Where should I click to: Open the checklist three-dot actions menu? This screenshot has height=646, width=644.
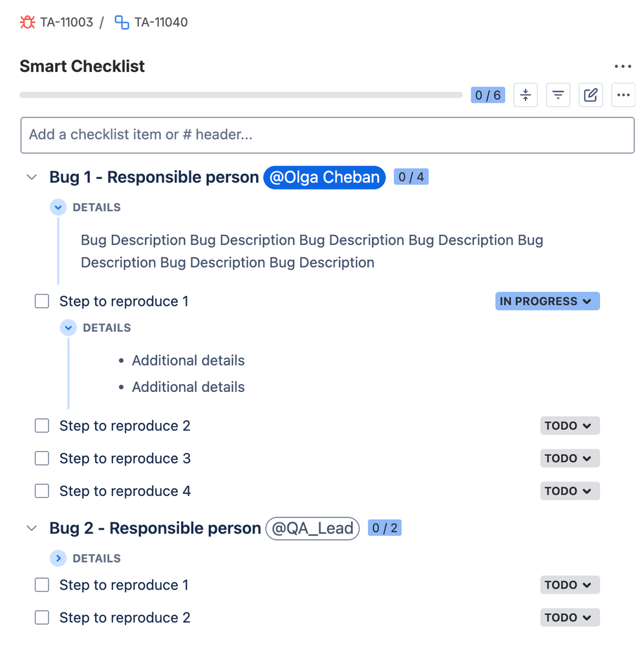tap(623, 94)
